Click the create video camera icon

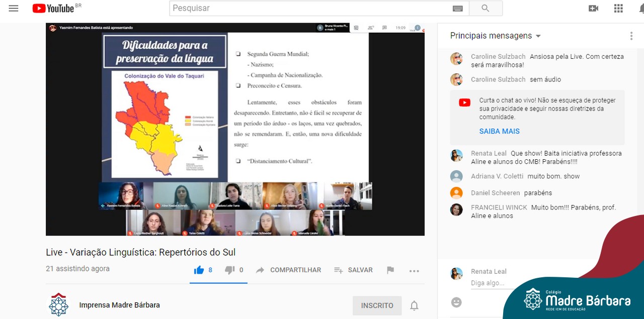coord(594,9)
